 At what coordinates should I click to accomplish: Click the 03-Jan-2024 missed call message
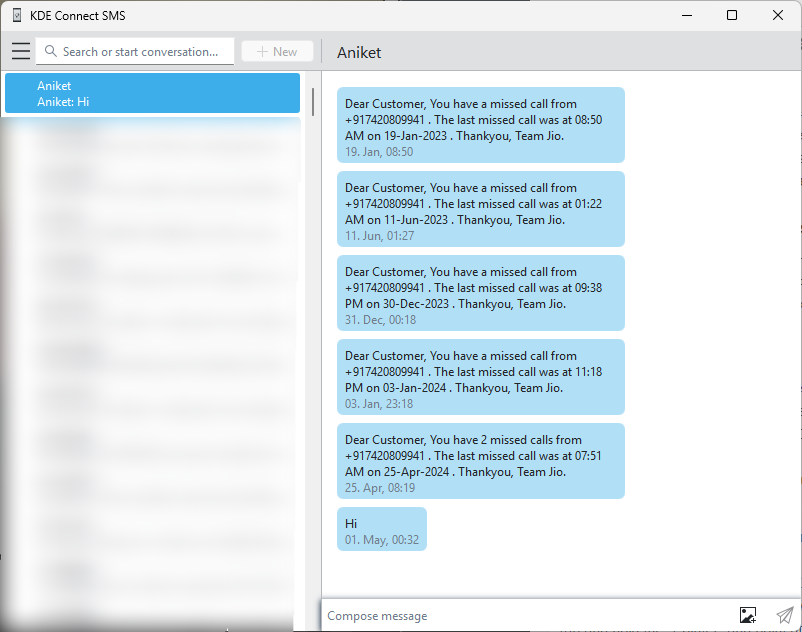[x=480, y=377]
